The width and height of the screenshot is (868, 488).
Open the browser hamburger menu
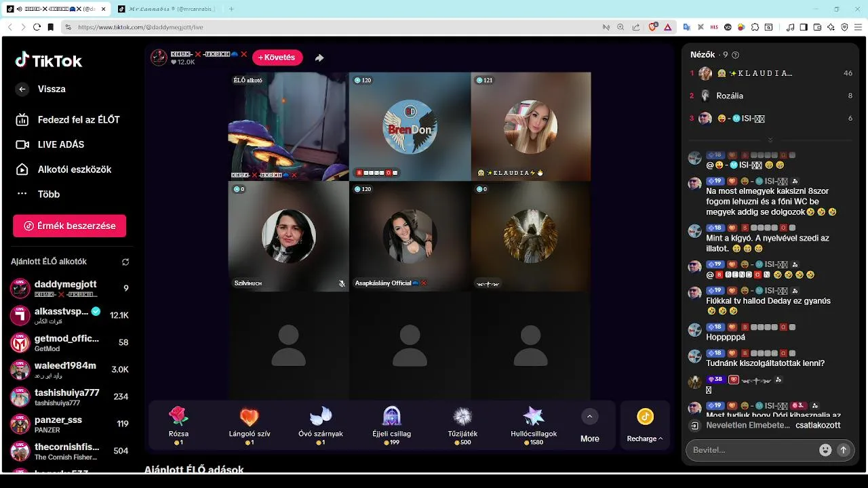858,27
